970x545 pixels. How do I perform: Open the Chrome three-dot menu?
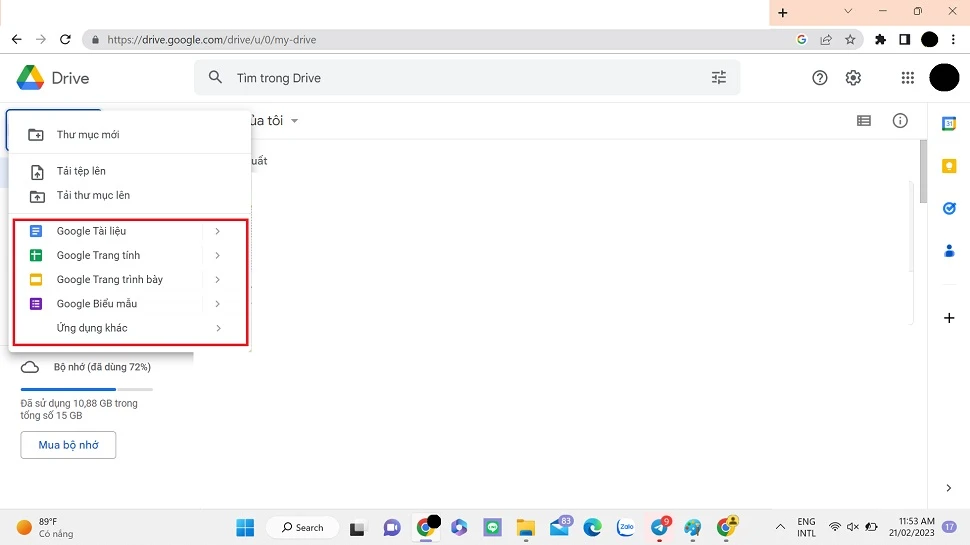tap(953, 40)
